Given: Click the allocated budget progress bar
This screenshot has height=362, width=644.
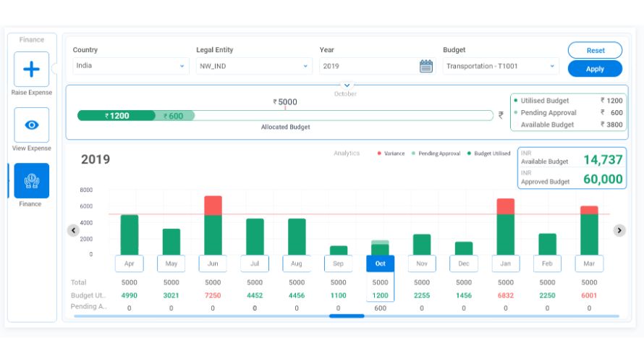Looking at the screenshot, I should coord(285,115).
